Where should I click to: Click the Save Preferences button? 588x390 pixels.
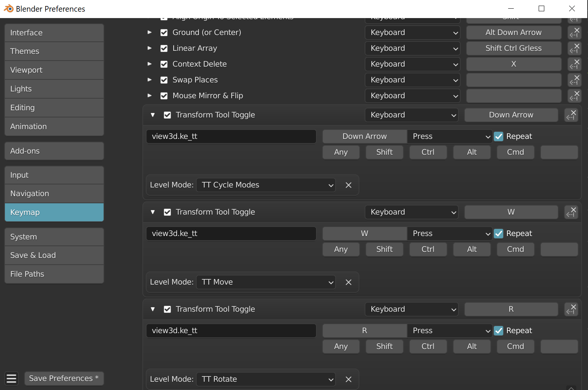pos(64,378)
